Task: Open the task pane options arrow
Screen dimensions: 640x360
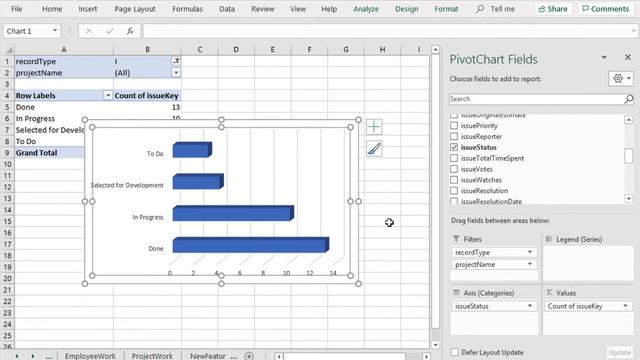Action: (x=604, y=58)
